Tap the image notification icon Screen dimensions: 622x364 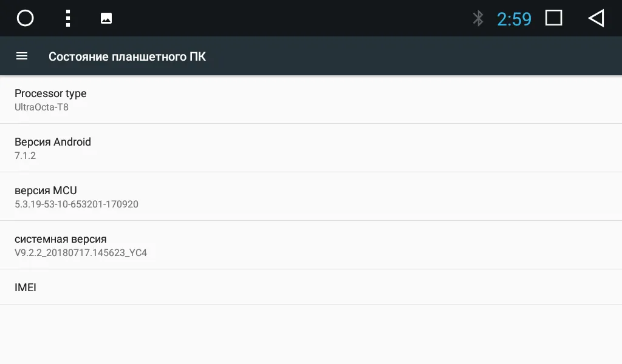coord(106,18)
